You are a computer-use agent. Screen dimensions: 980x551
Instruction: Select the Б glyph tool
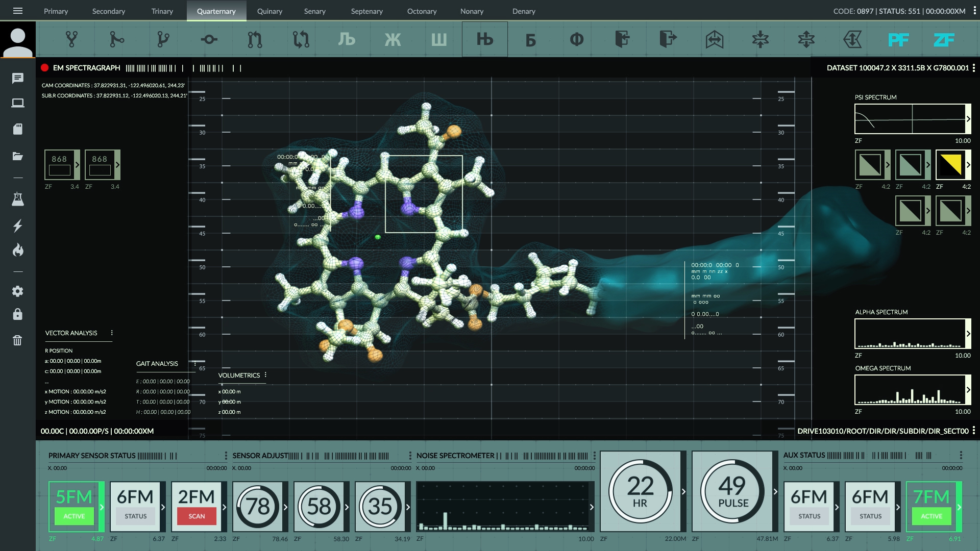531,39
